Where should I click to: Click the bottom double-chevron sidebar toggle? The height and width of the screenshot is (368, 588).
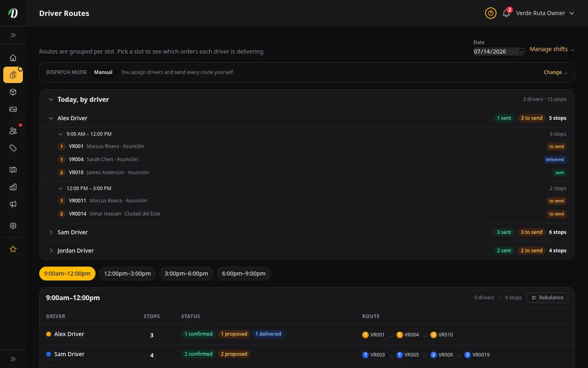[13, 359]
